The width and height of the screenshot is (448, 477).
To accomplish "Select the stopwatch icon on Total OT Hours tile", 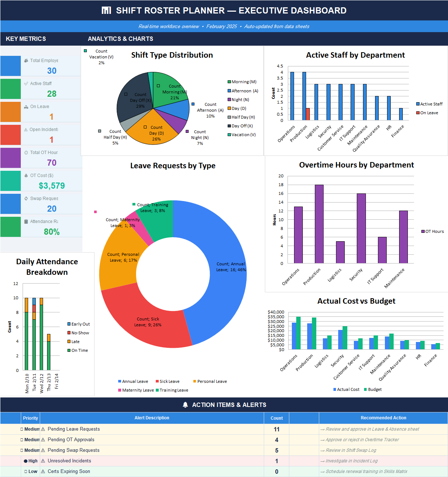I will click(x=26, y=153).
